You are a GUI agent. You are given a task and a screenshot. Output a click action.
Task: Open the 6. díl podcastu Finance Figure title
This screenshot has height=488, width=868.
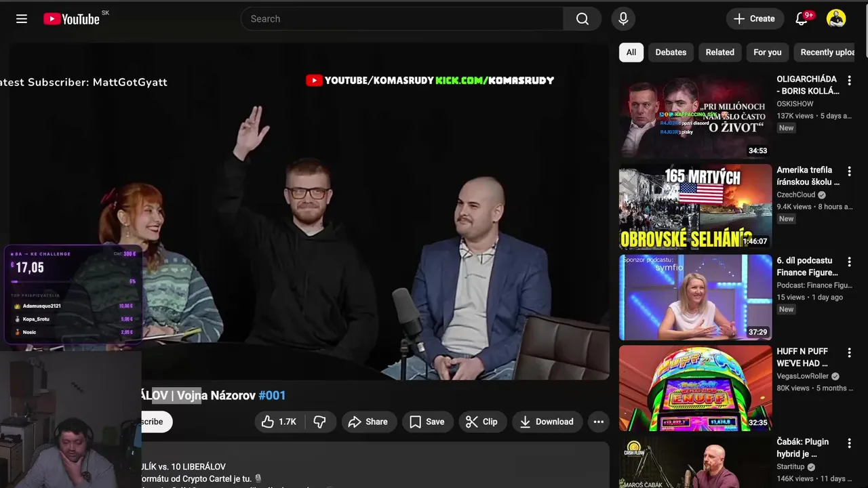click(808, 266)
